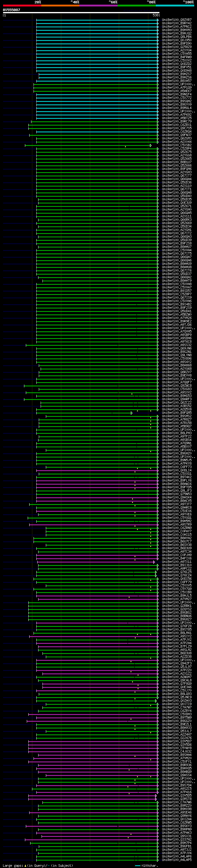Select the UniRef100_B8LPH3 label

[x=177, y=433]
